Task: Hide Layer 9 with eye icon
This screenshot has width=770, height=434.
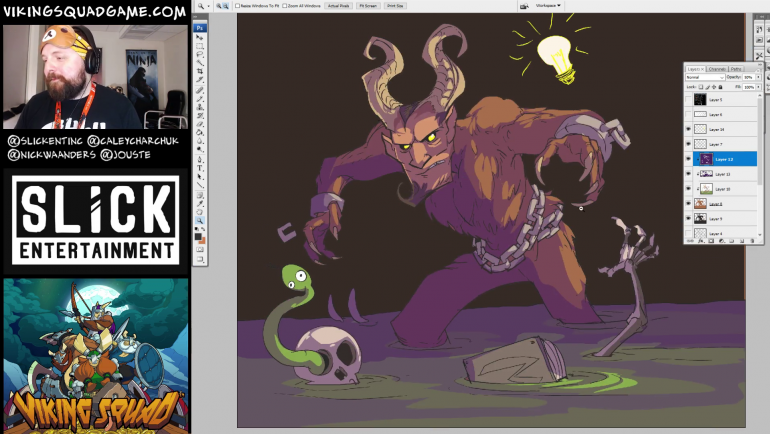Action: pos(688,218)
